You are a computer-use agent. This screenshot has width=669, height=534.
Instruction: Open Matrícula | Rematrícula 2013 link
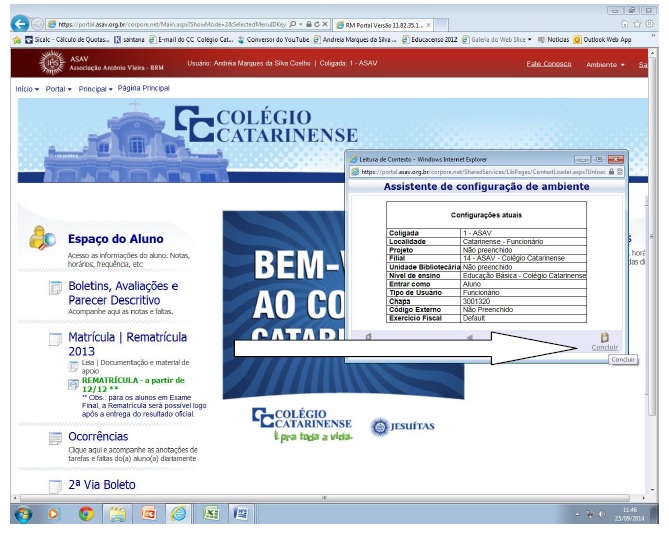point(127,344)
